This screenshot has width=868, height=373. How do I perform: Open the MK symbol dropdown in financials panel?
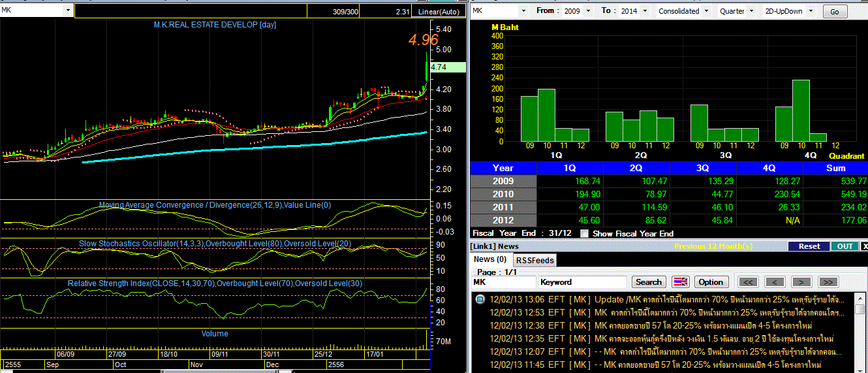click(523, 11)
